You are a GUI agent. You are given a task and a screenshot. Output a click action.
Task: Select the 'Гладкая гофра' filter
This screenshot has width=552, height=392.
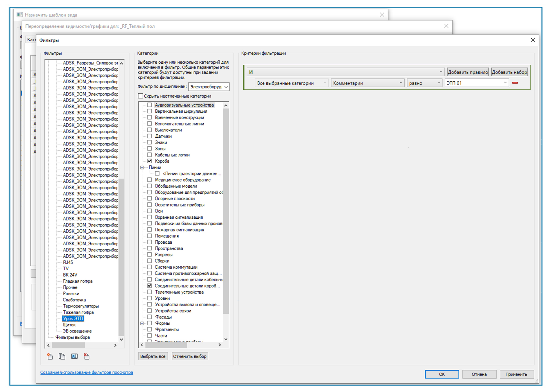(x=78, y=281)
